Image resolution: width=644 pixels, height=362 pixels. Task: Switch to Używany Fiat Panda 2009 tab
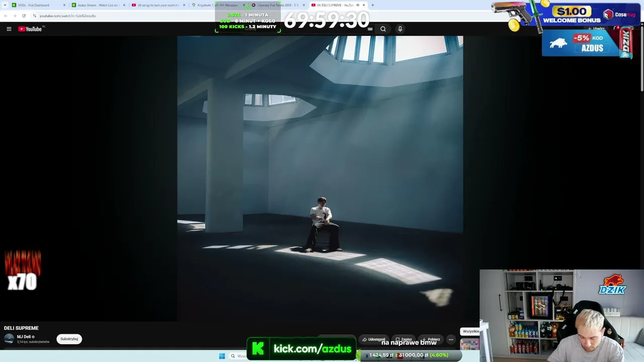coord(278,5)
